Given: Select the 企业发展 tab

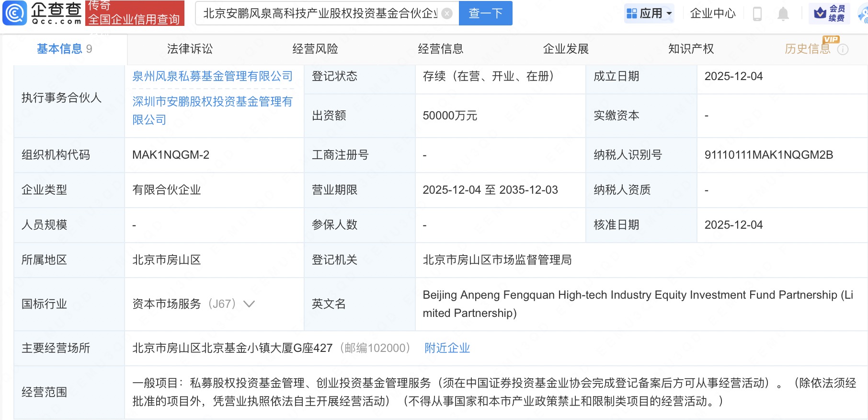Looking at the screenshot, I should tap(566, 49).
